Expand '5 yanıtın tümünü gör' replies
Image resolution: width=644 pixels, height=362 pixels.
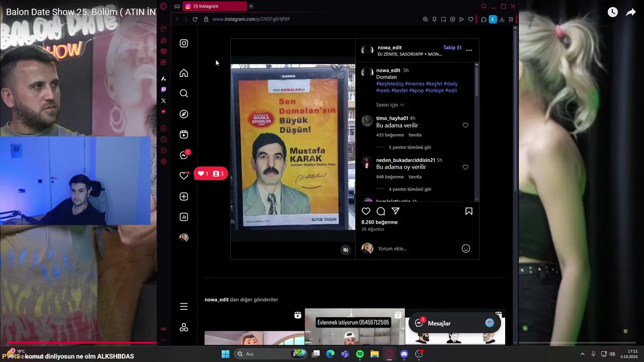[410, 147]
